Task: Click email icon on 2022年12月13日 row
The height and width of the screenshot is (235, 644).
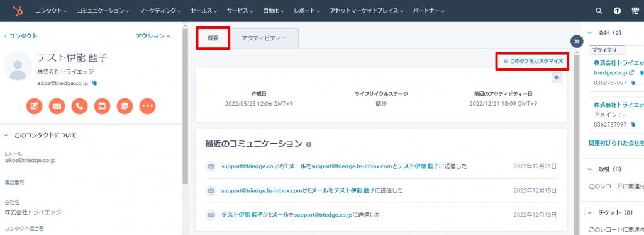Action: click(211, 215)
